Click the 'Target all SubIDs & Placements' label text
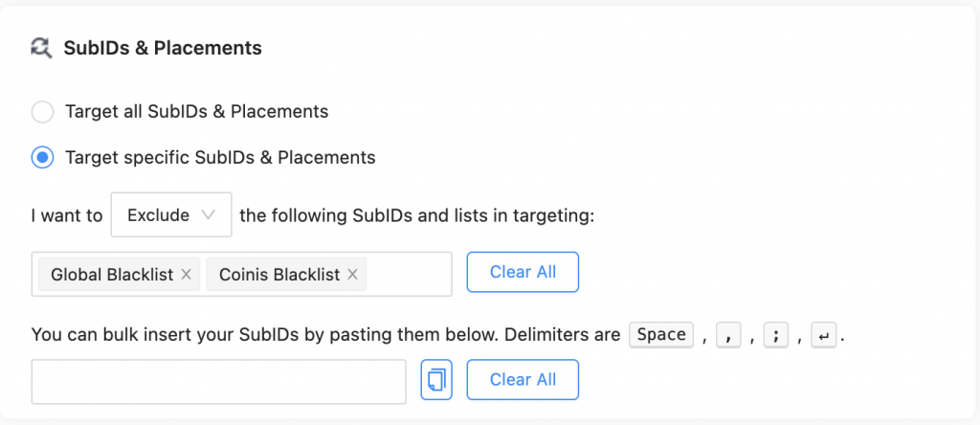This screenshot has height=425, width=980. [x=196, y=112]
